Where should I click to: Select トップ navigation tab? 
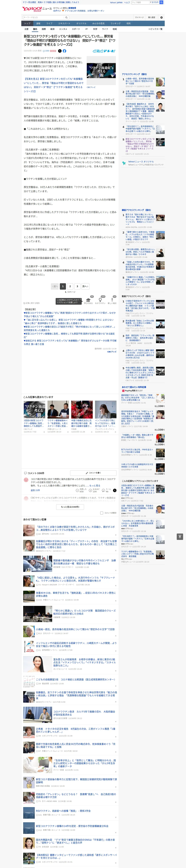click(27, 23)
